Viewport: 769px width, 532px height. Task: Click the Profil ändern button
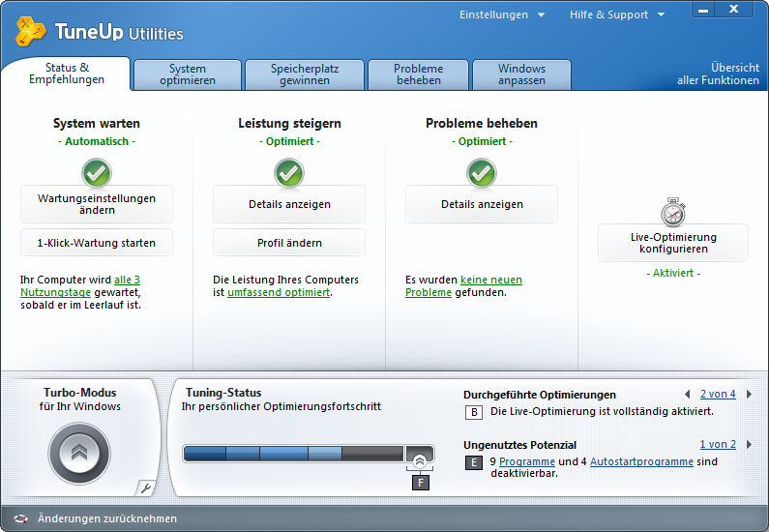pos(289,243)
